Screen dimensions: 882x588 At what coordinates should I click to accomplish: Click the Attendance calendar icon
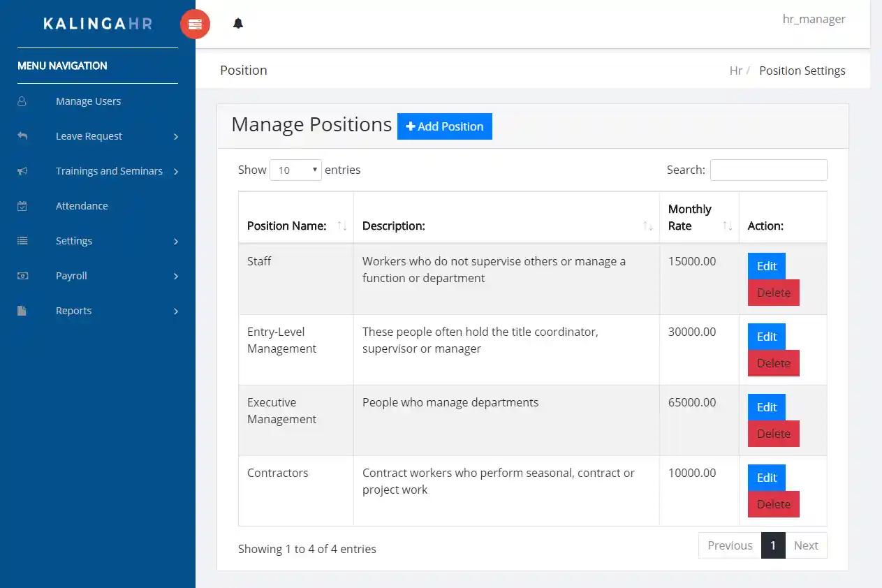(x=22, y=206)
